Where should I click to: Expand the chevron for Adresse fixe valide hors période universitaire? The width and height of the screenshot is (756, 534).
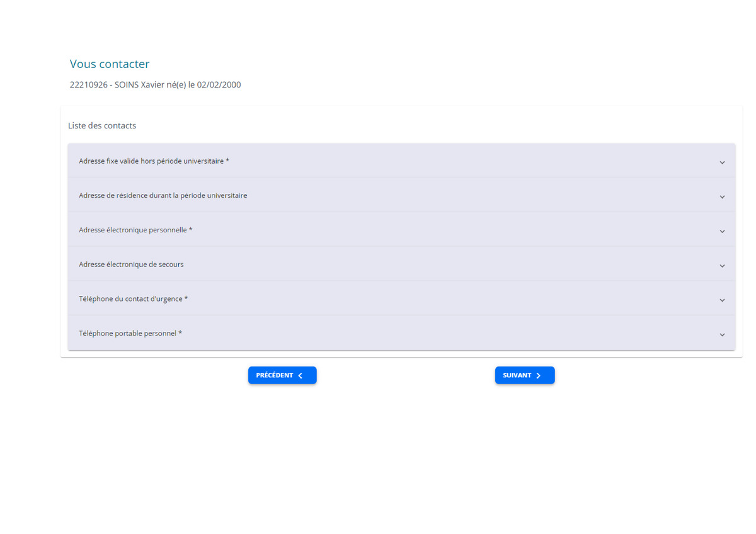(x=722, y=162)
